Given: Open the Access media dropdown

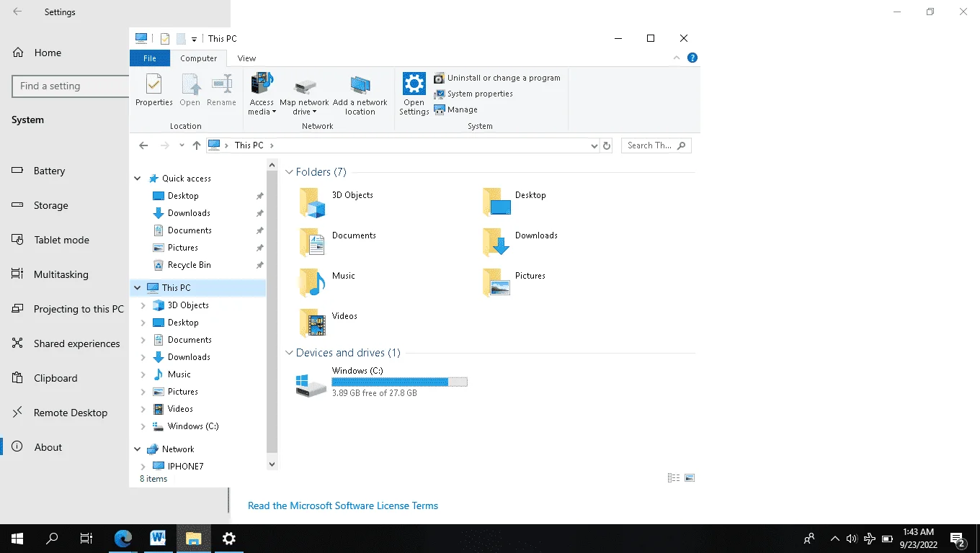Looking at the screenshot, I should [262, 94].
